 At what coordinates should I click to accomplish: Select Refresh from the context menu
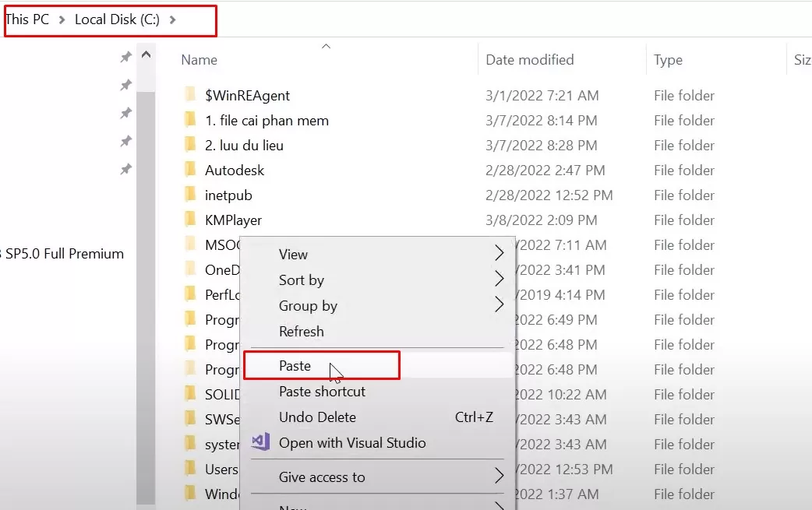pyautogui.click(x=301, y=331)
